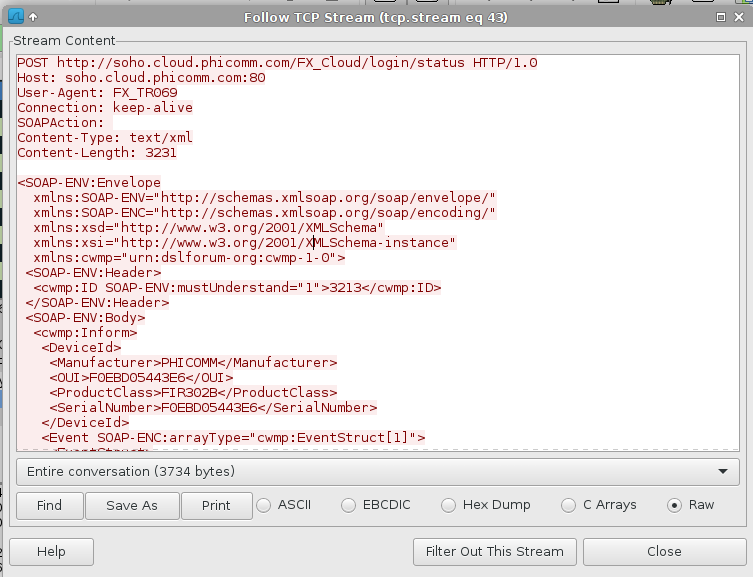
Task: Select the Raw display option
Action: pyautogui.click(x=674, y=505)
